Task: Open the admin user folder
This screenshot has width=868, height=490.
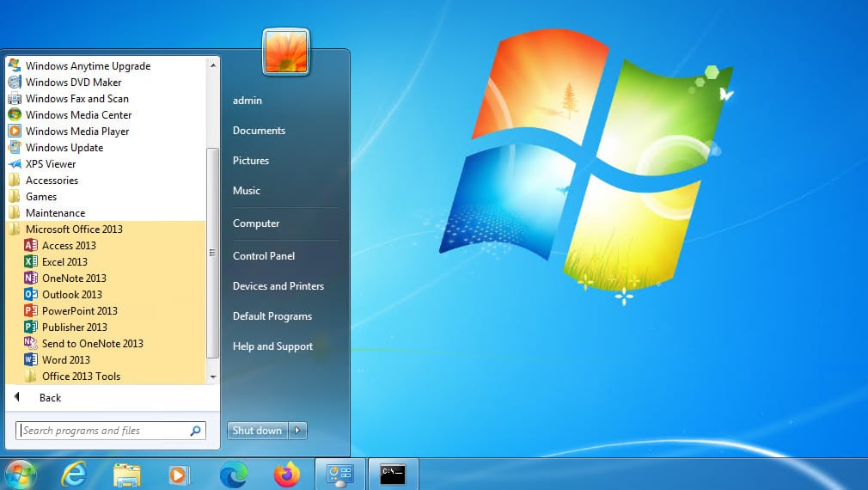Action: pyautogui.click(x=248, y=101)
